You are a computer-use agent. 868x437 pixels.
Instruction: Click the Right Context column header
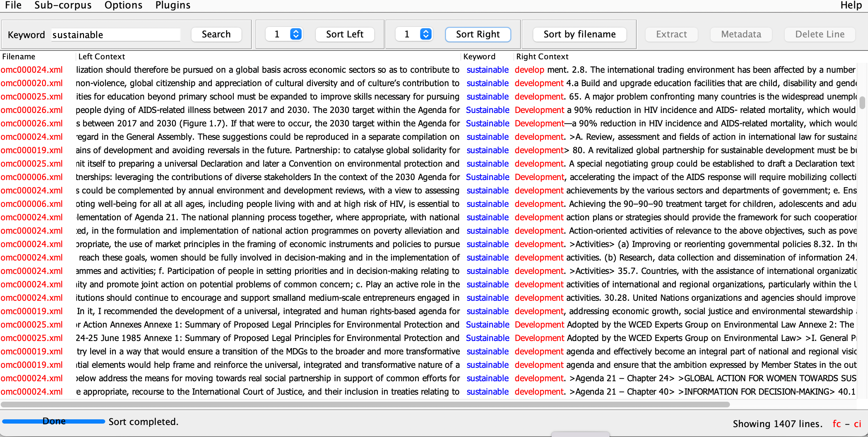(542, 56)
